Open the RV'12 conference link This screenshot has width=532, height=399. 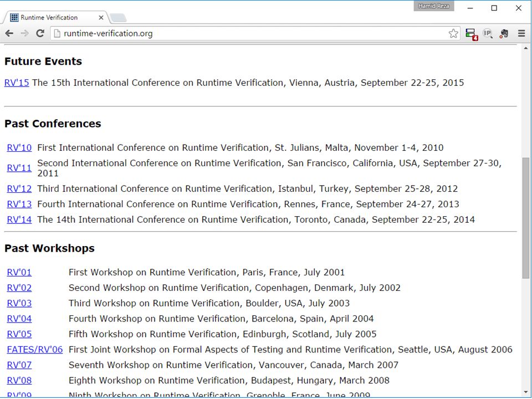19,188
